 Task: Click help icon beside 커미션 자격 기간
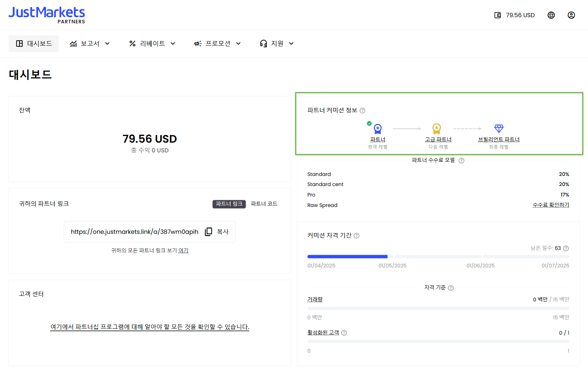(x=357, y=236)
